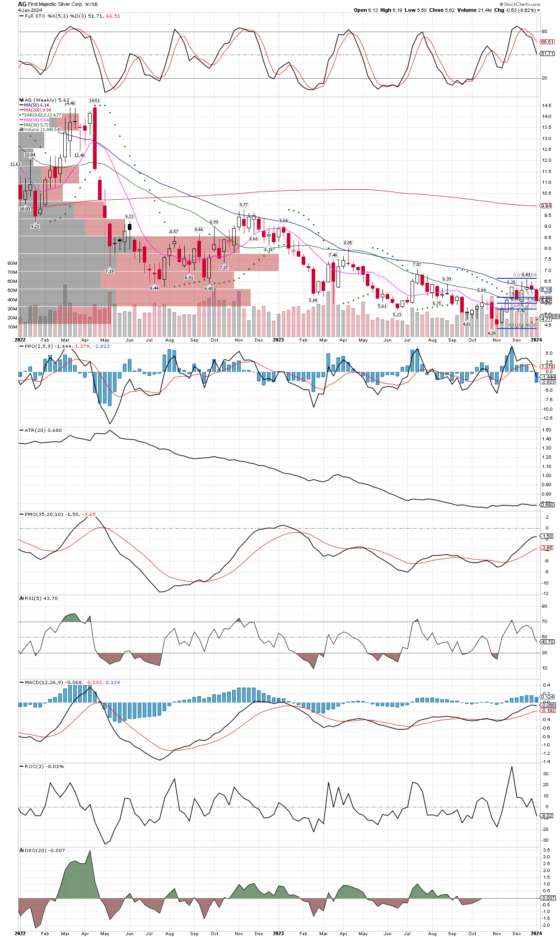
Task: Click the MA(50) 6.14 legend entry
Action: point(36,105)
